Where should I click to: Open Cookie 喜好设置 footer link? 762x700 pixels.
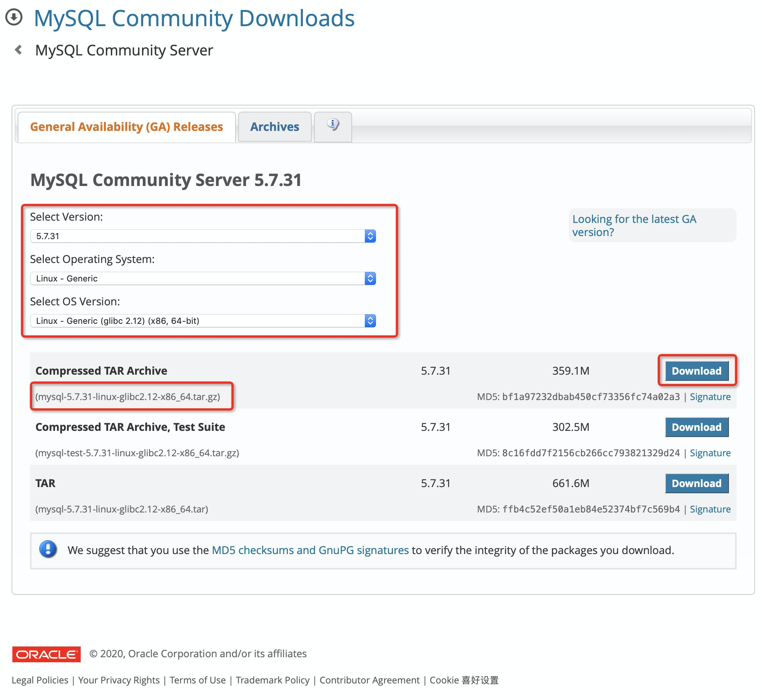(464, 680)
